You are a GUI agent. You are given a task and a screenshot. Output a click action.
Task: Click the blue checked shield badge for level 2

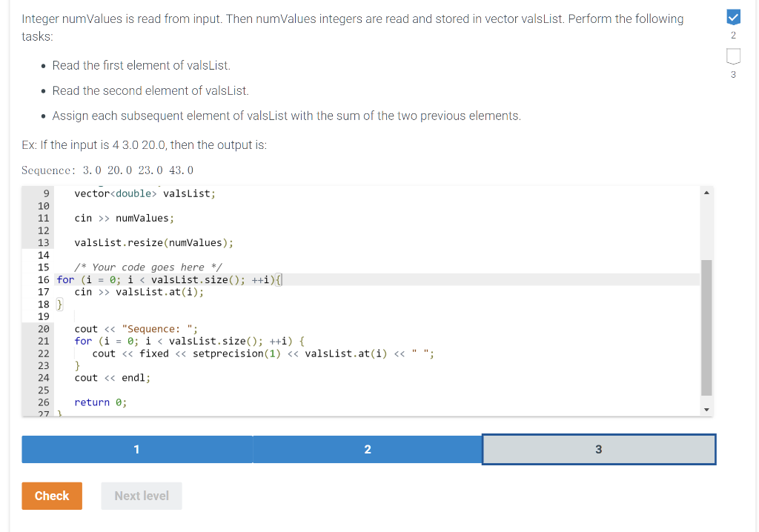click(733, 18)
